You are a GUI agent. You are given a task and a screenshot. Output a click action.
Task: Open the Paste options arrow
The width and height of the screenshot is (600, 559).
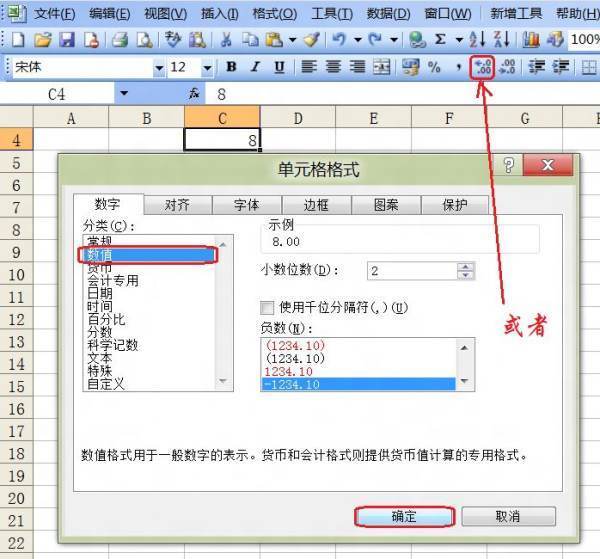[292, 39]
